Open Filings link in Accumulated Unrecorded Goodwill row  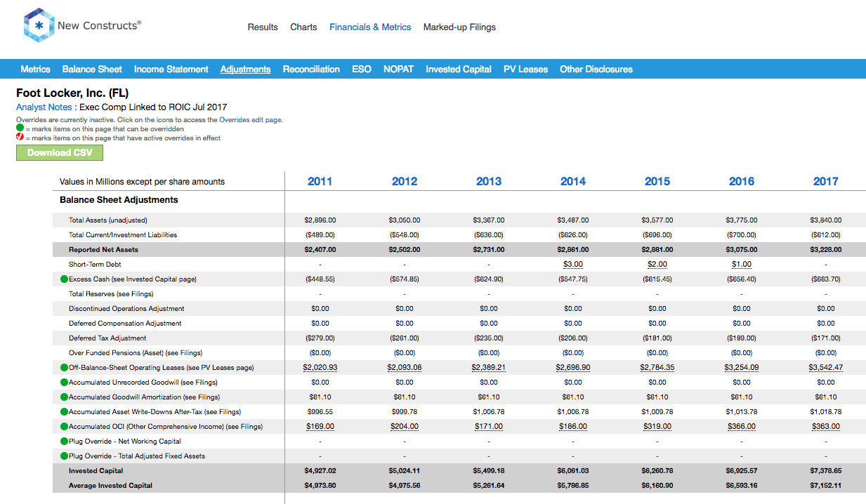(204, 383)
